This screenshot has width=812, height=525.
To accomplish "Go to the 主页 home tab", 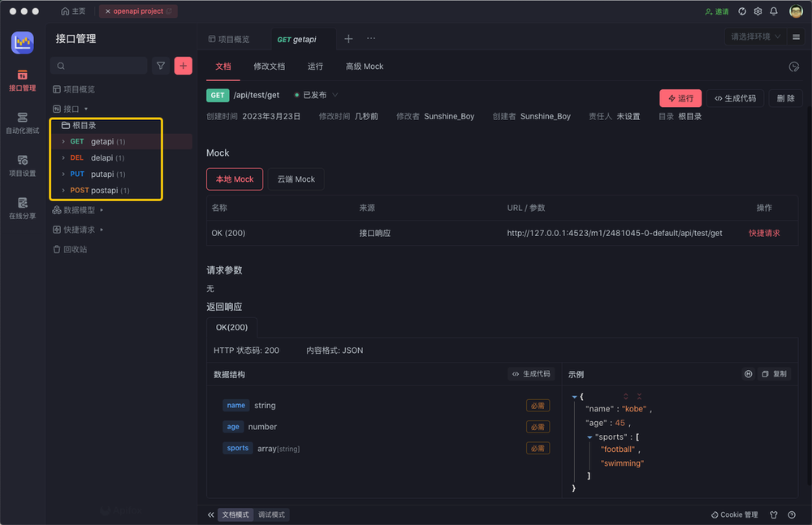I will [73, 11].
